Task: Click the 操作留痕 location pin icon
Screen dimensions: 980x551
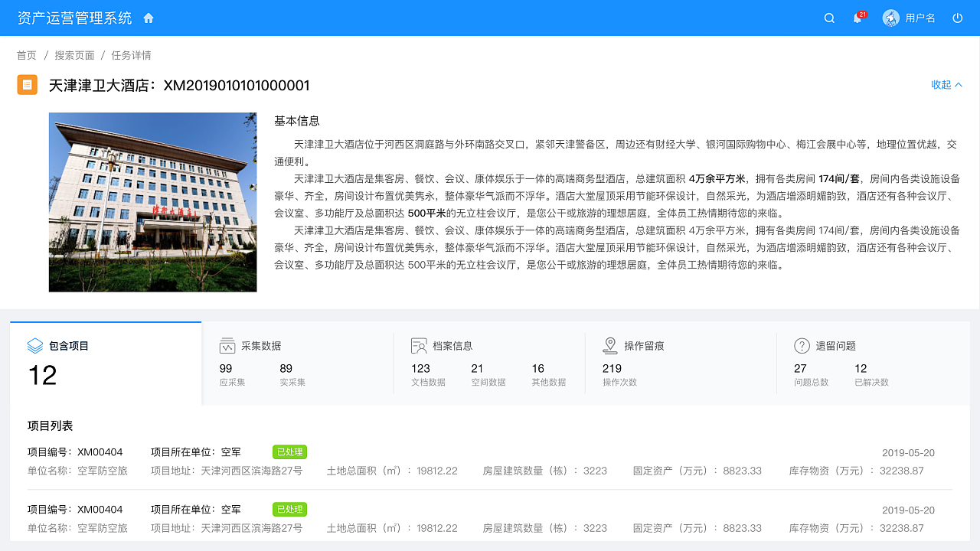Action: point(610,345)
